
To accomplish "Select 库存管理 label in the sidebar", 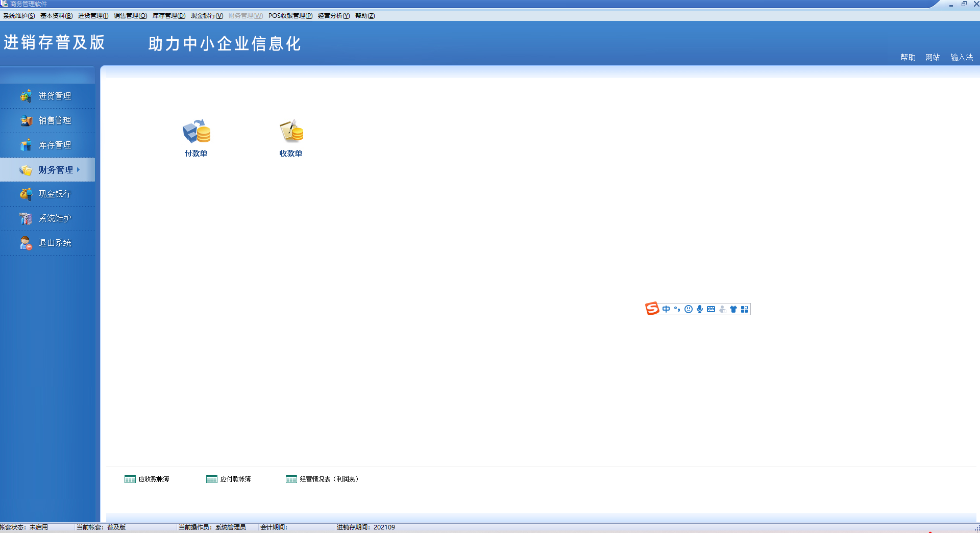I will tap(55, 145).
